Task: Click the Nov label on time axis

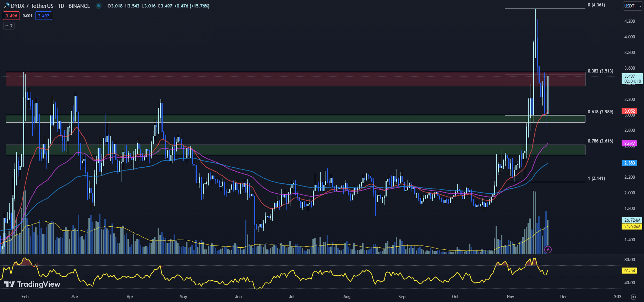Action: [x=510, y=297]
